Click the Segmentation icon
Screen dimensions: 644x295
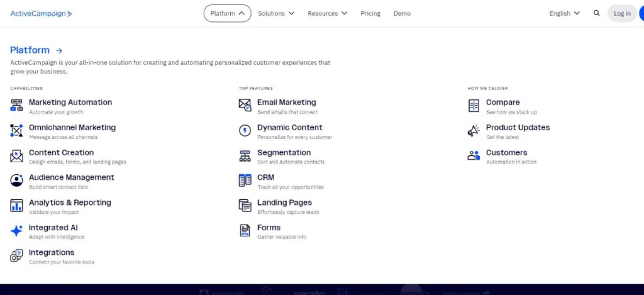click(x=245, y=156)
